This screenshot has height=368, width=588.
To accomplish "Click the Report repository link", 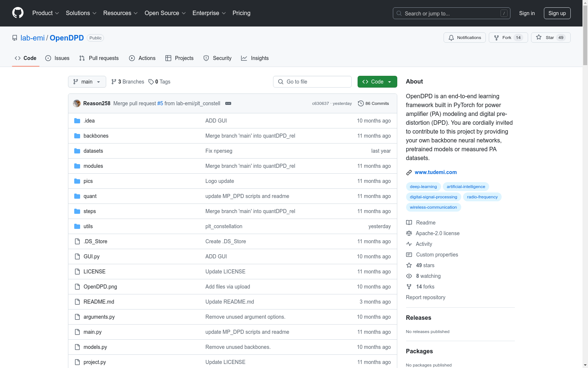I will tap(426, 297).
